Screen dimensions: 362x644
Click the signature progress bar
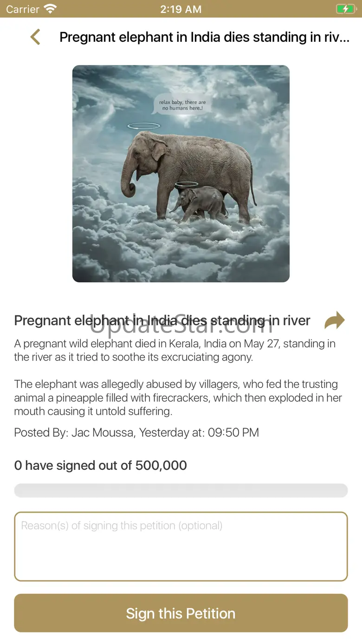(x=181, y=490)
